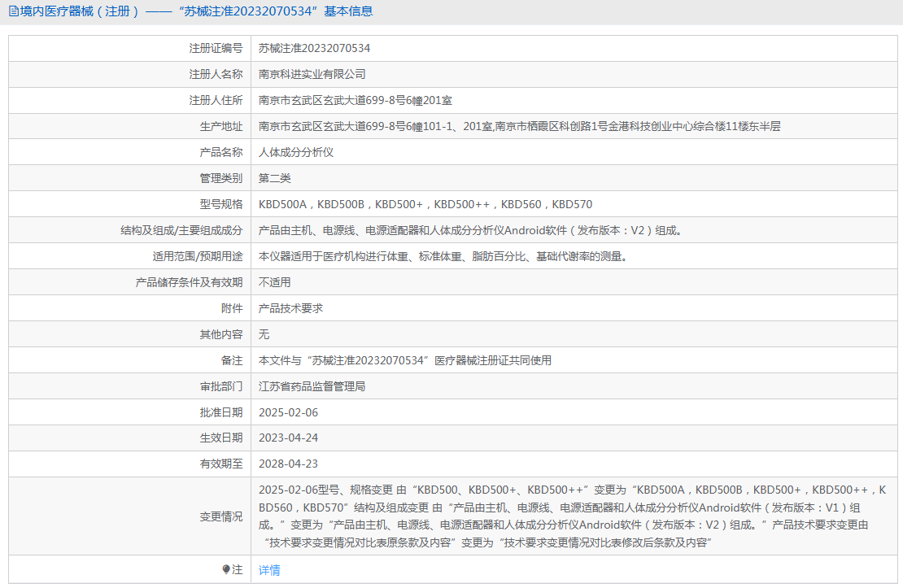Click the 有效期至 row label
This screenshot has width=903, height=588.
point(221,464)
